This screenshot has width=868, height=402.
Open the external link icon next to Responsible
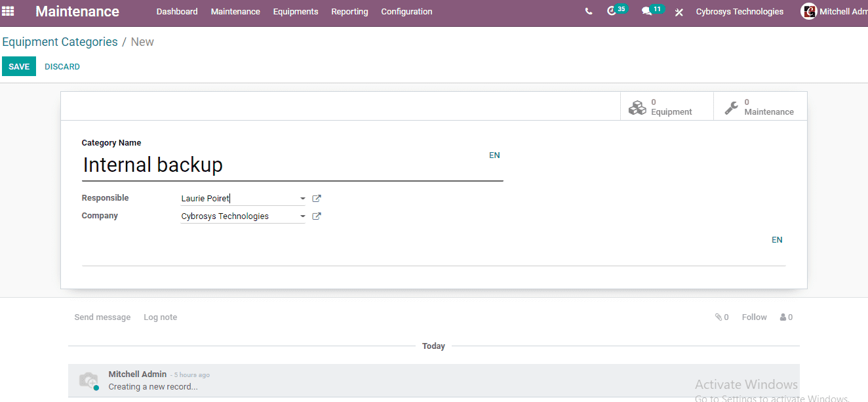(317, 198)
